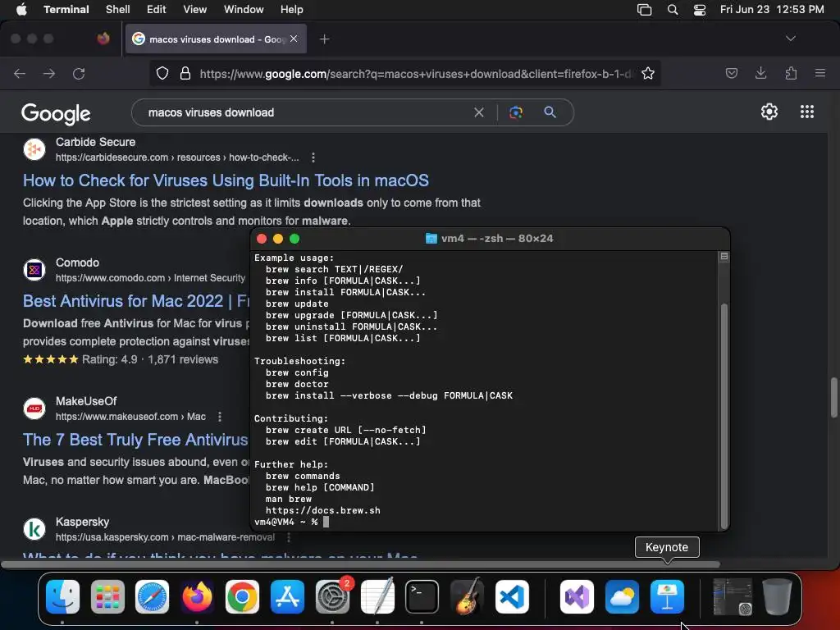
Task: Open the minimized window thumbnail in Dock
Action: pyautogui.click(x=732, y=596)
